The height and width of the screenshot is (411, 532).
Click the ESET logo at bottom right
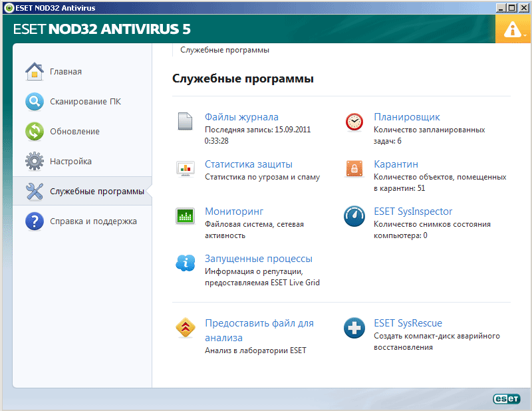(507, 399)
